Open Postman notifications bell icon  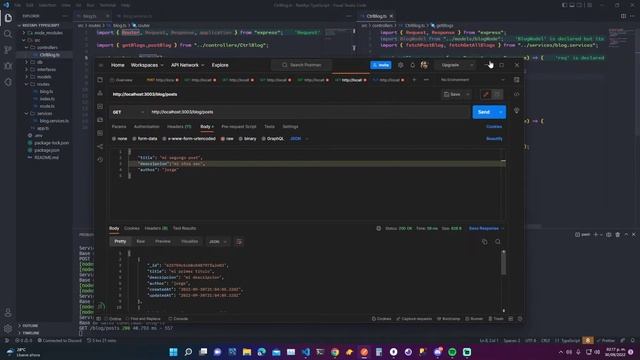[412, 65]
